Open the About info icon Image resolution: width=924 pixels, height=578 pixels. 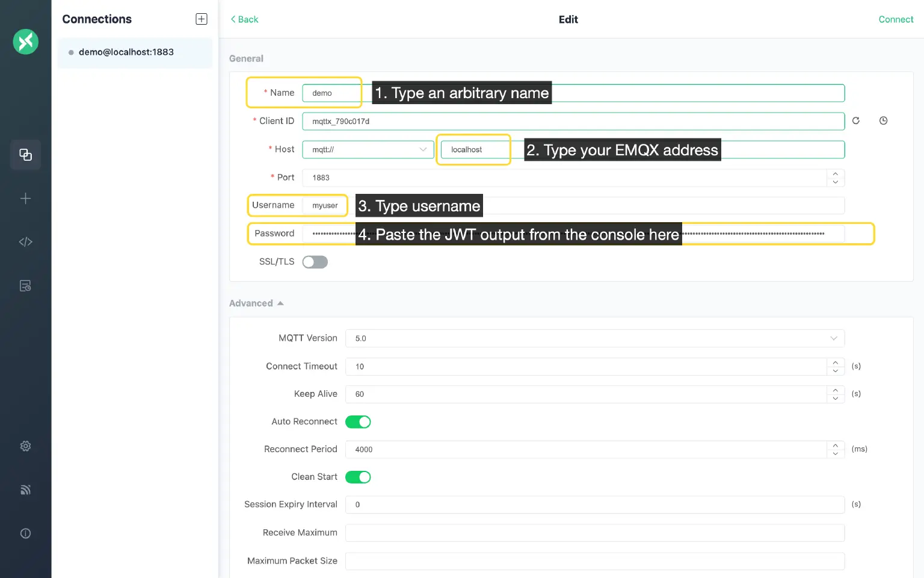click(25, 533)
